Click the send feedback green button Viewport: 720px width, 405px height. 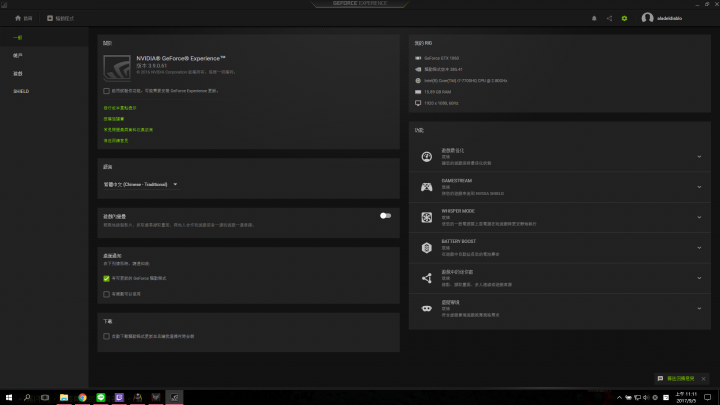[676, 379]
